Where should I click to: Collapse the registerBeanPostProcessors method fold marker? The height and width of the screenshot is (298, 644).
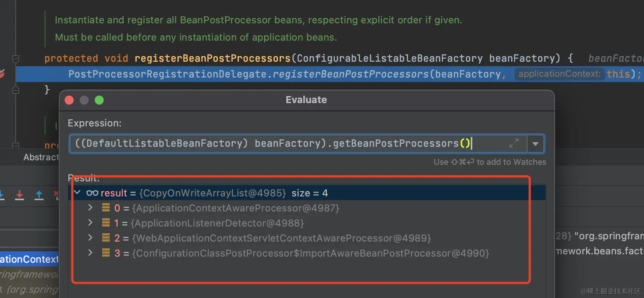click(16, 59)
